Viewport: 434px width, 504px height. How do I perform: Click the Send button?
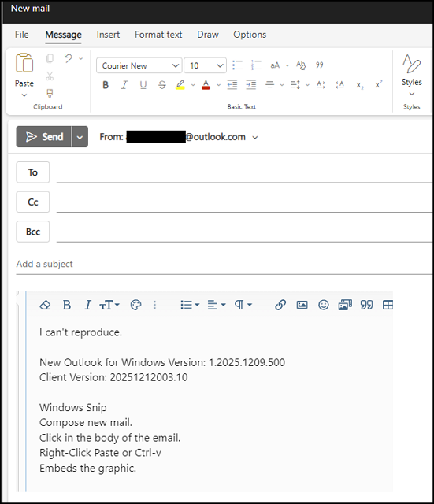tap(44, 136)
